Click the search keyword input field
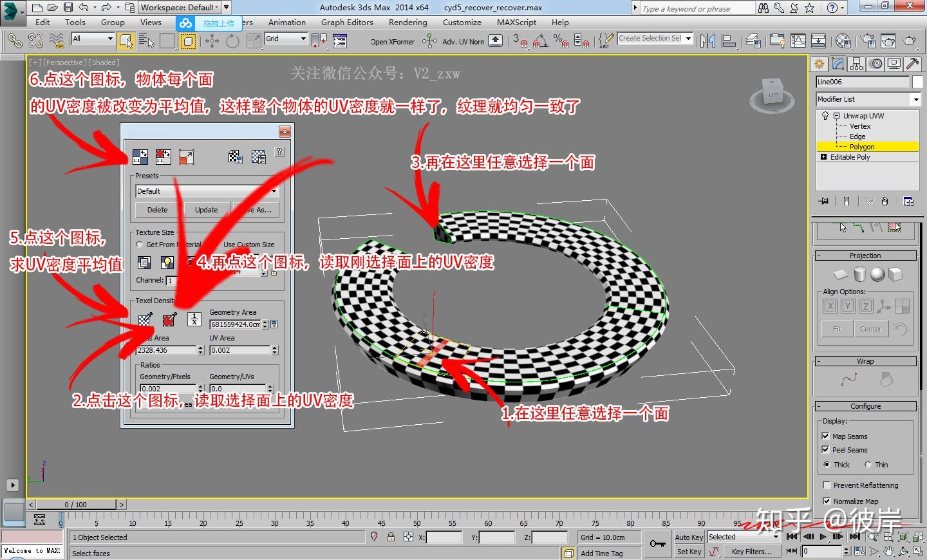 coord(697,8)
